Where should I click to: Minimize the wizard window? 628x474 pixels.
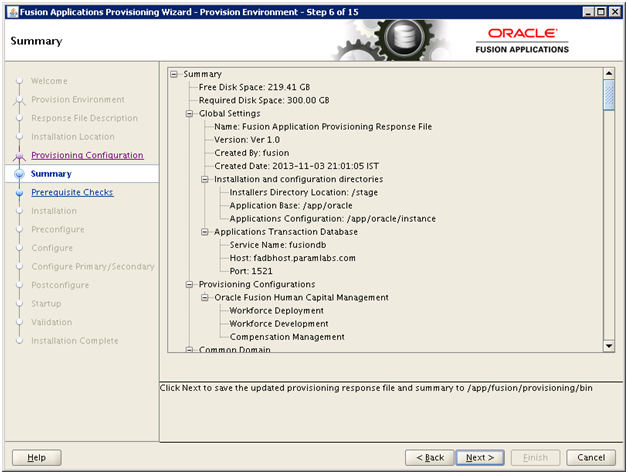pyautogui.click(x=588, y=12)
